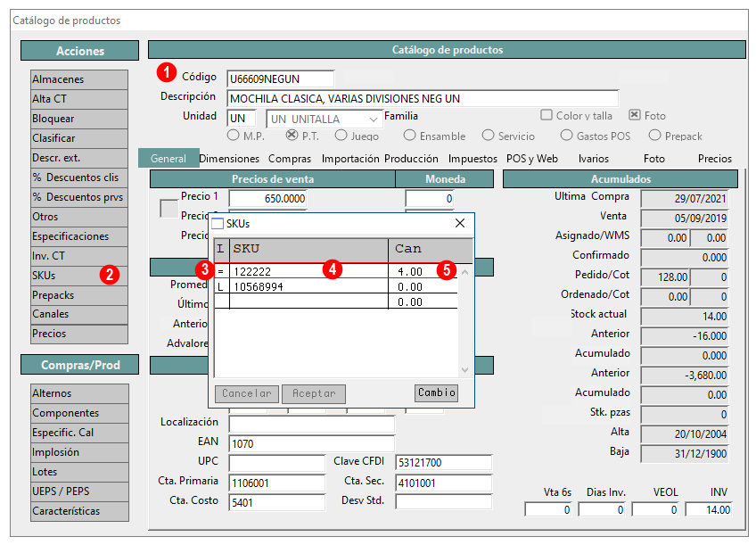
Task: Open the Dimensiones tab
Action: [x=229, y=158]
